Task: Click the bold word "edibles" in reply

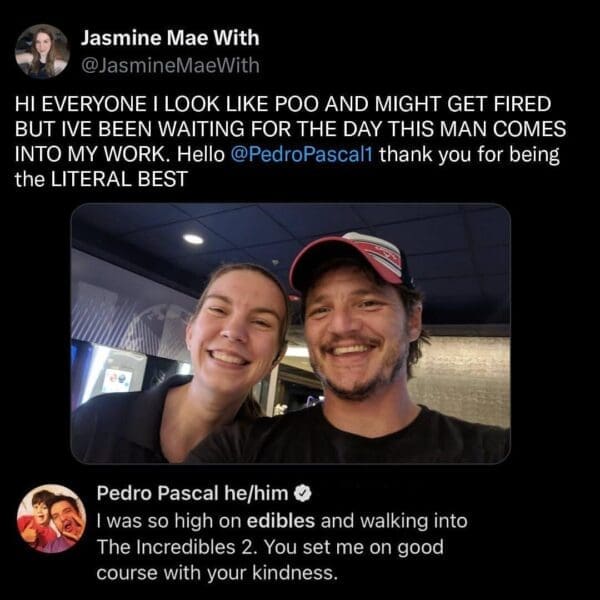Action: pyautogui.click(x=280, y=521)
